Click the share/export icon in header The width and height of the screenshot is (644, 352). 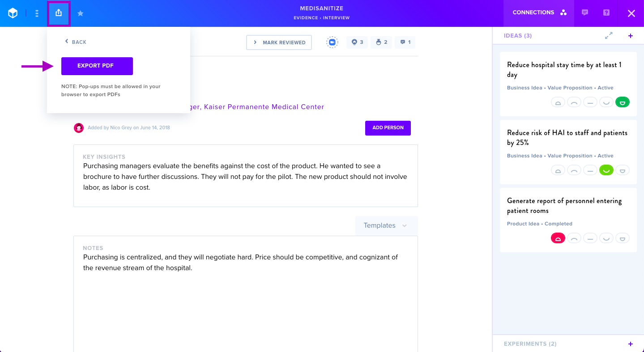pyautogui.click(x=59, y=13)
